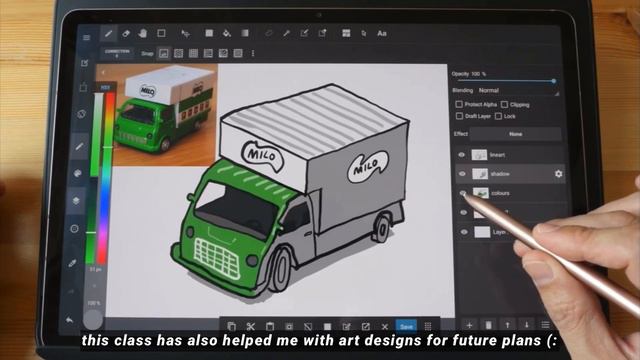Tap the Copy icon in bottom bar
The image size is (640, 360).
(x=231, y=326)
